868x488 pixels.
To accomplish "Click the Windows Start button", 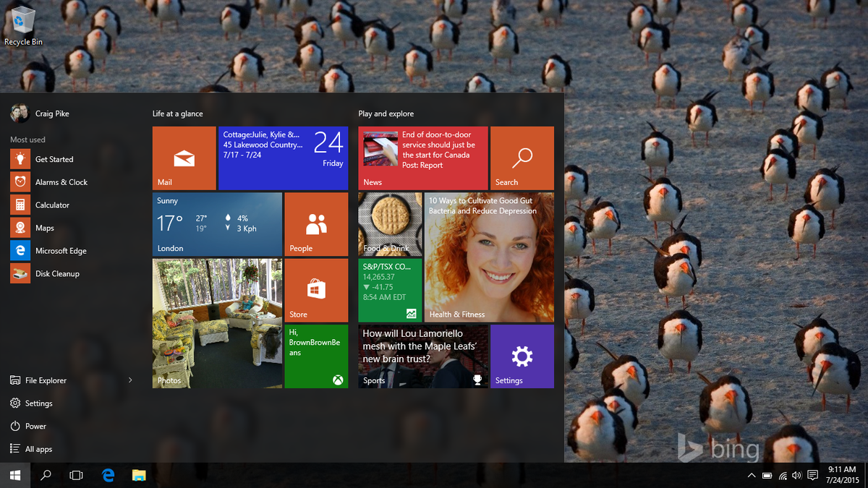I will coord(14,475).
